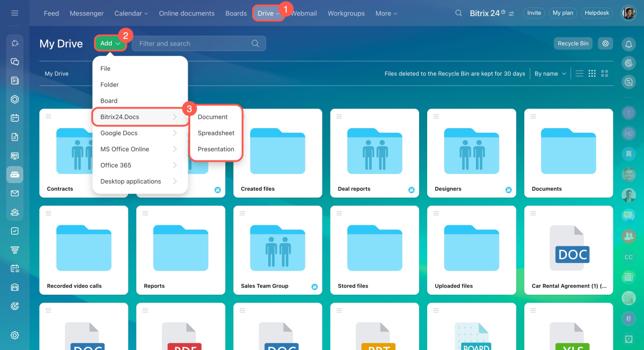Open the notifications bell
The image size is (644, 350).
tap(628, 44)
